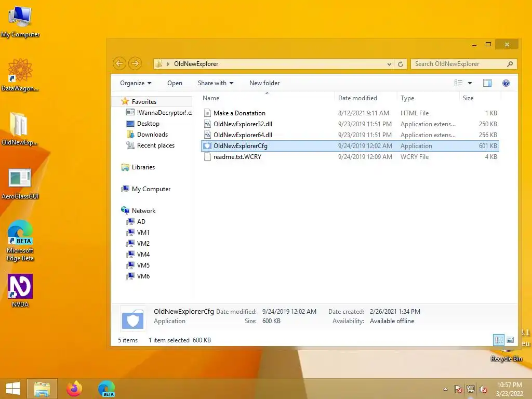Go back with Explorer back arrow
Viewport: 532px width, 399px height.
(119, 63)
